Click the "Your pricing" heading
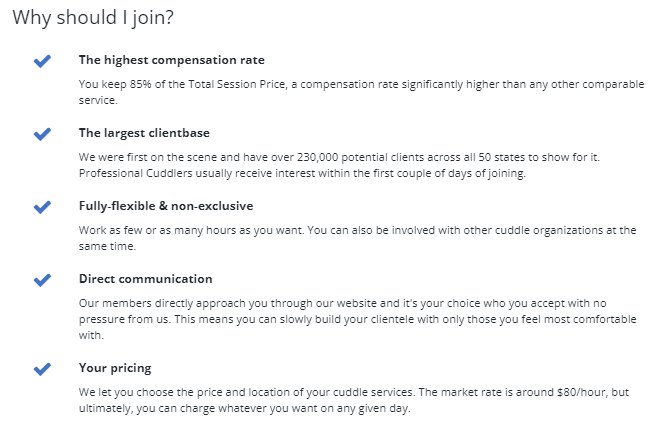Screen dimensions: 650x434 coord(115,368)
